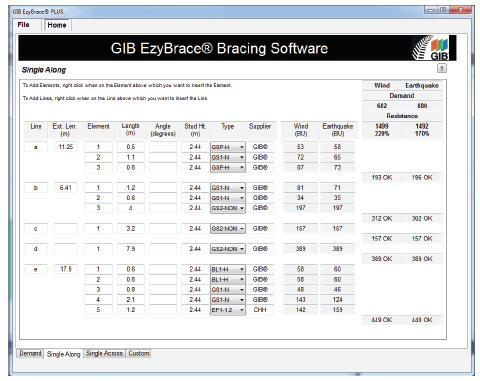Expand Type dropdown for line a element 1

228,147
